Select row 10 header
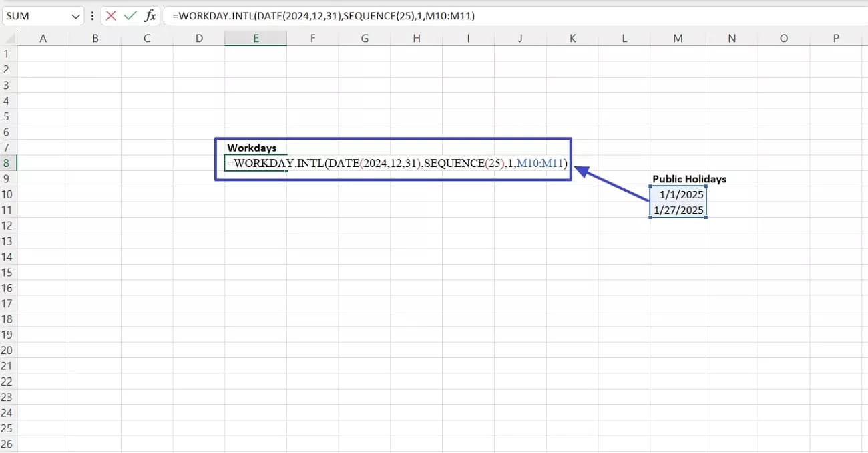Screen dimensions: 868x453 pos(7,194)
